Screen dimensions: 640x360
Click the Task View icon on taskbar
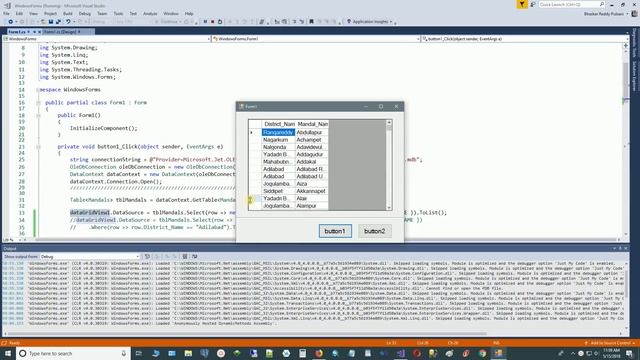pyautogui.click(x=139, y=353)
